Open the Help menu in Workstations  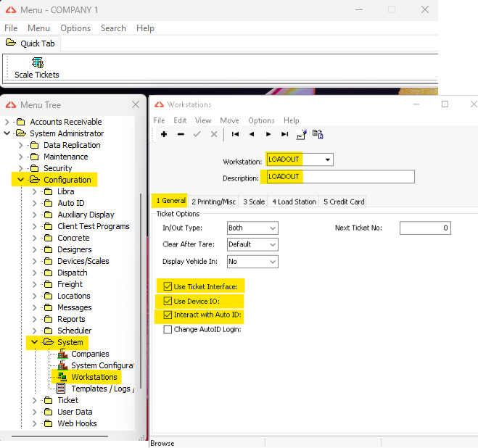291,120
